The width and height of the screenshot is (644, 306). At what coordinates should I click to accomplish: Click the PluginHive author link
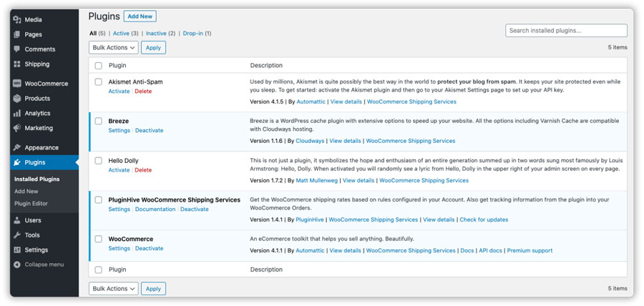310,219
